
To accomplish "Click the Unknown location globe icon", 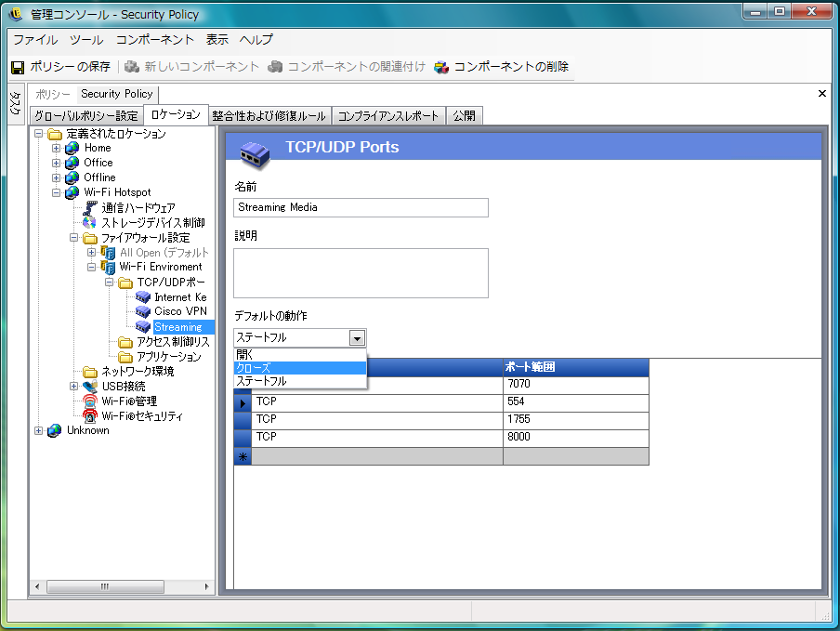I will tap(54, 430).
